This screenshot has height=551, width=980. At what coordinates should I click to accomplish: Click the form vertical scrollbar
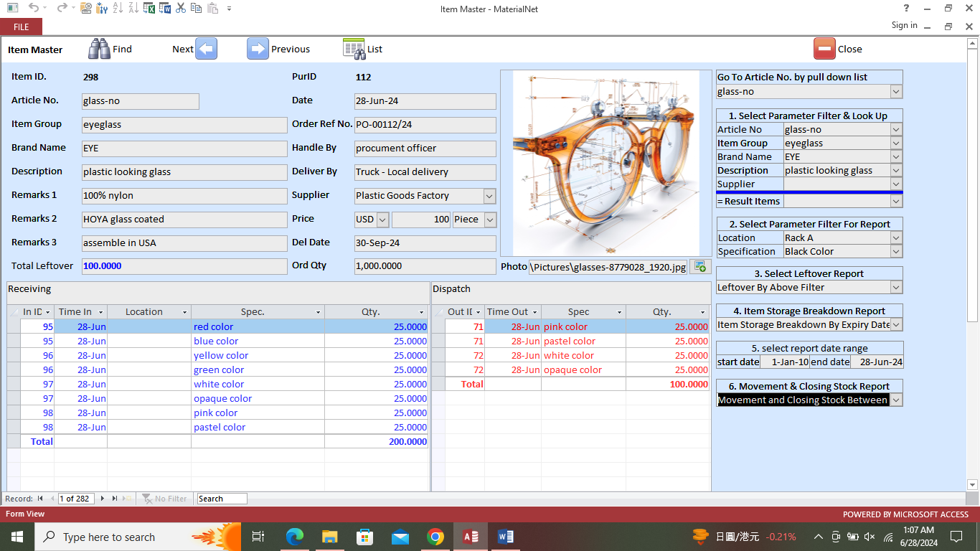[973, 264]
